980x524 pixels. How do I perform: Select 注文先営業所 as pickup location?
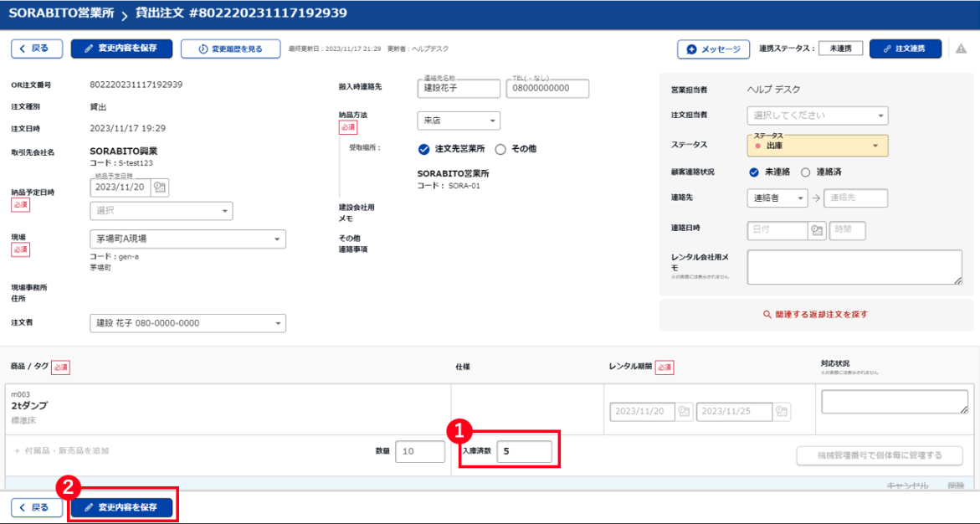pyautogui.click(x=423, y=149)
